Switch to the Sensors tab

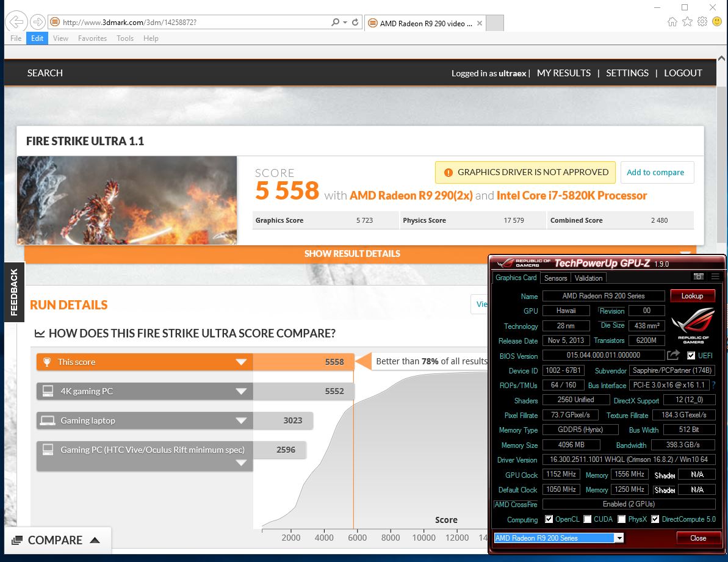[555, 278]
